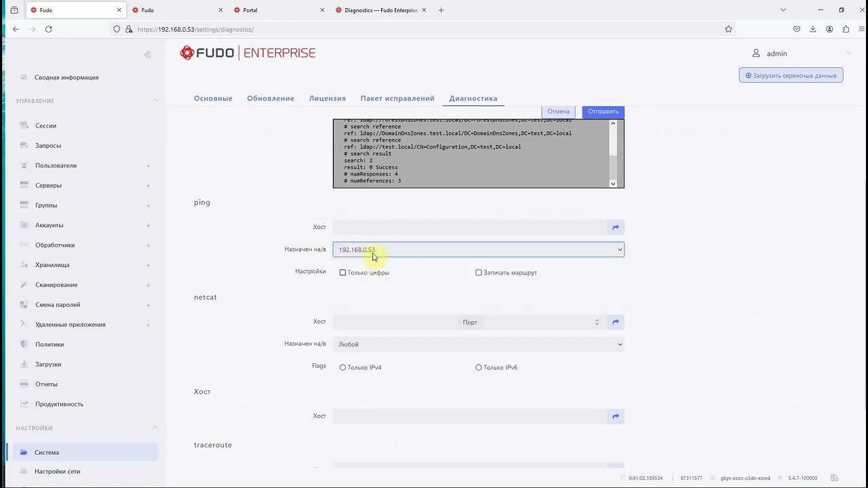Viewport: 868px width, 488px height.
Task: Adjust the netcat Порт stepper
Action: pyautogui.click(x=597, y=322)
